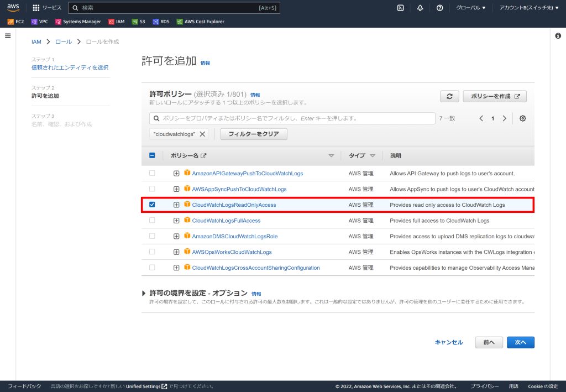Viewport: 566px width, 392px height.
Task: Check CloudWatchLogsFullAccess policy checkbox
Action: [152, 220]
